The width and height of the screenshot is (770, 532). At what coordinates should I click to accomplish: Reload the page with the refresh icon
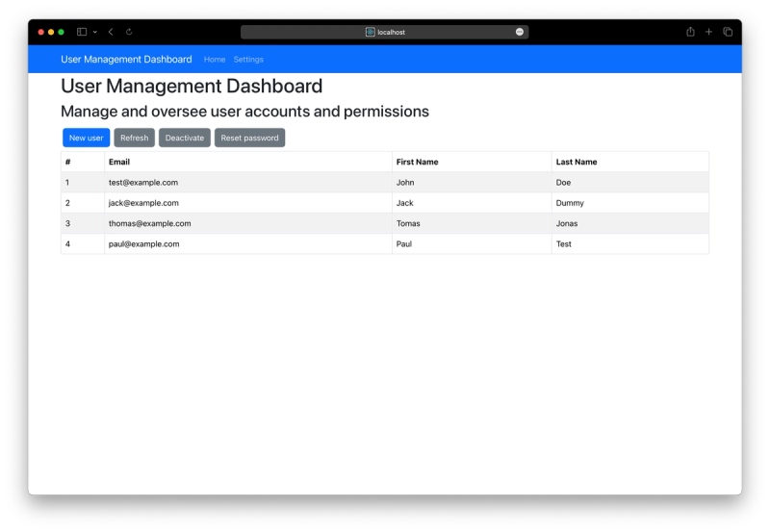click(x=129, y=32)
